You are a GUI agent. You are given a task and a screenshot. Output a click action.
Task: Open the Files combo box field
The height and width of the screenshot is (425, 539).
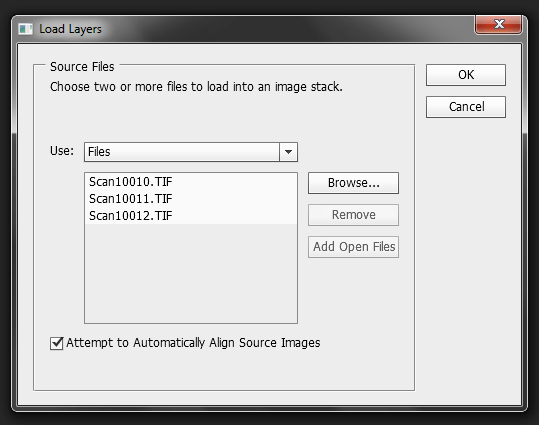point(191,152)
